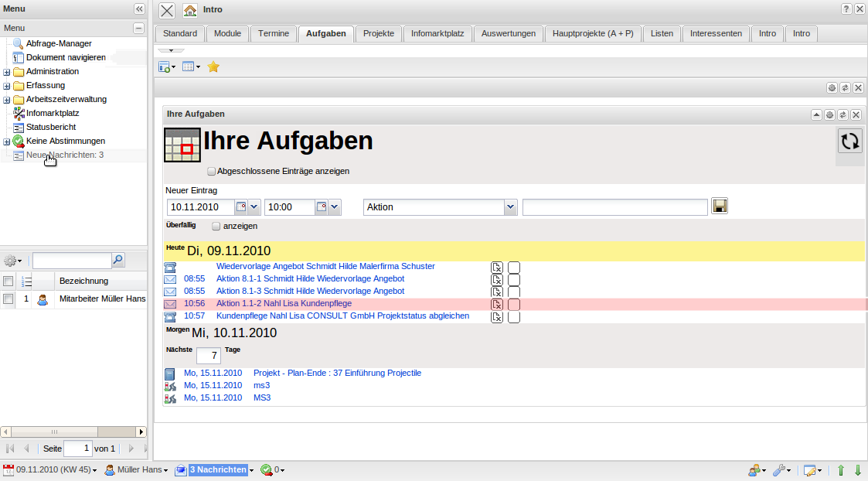Click the yellow star favorites icon

[x=213, y=67]
